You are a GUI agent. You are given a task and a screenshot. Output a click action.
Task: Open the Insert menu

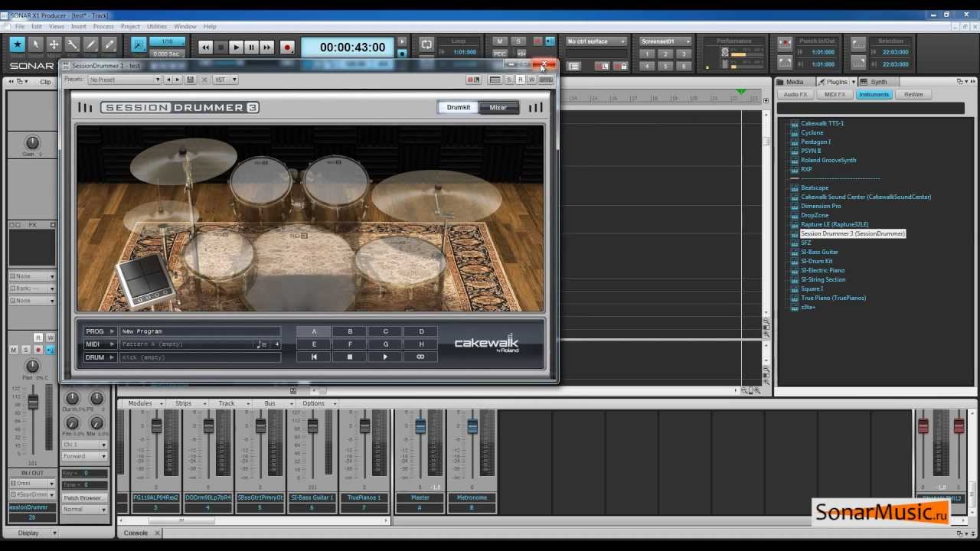click(79, 27)
